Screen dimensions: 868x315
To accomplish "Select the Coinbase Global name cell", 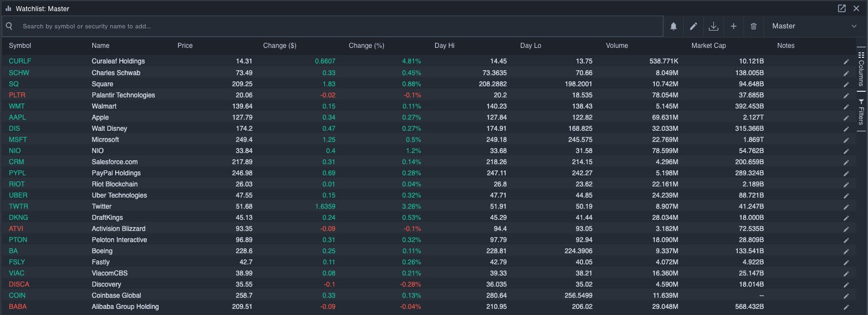I will 116,296.
